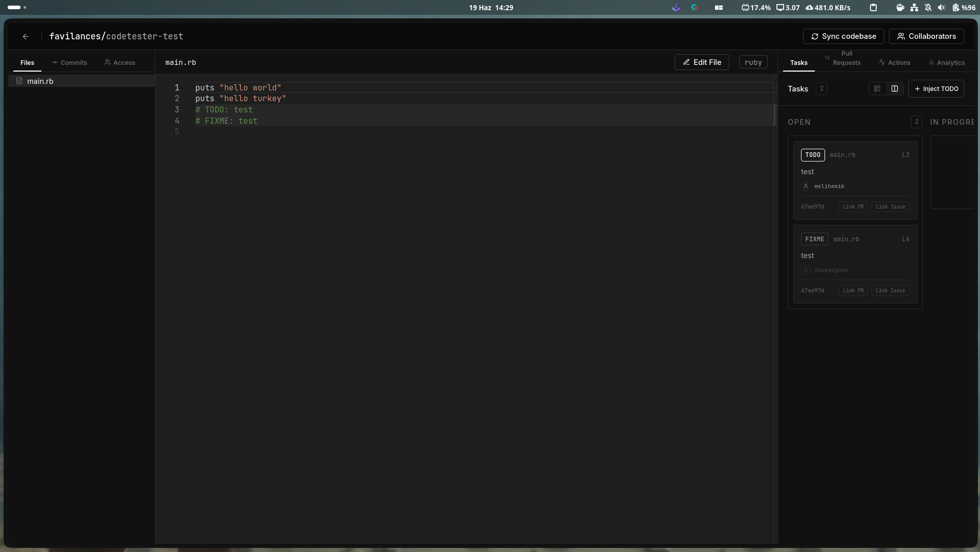Open the network connection tray icon
The image size is (980, 552).
pos(914,8)
